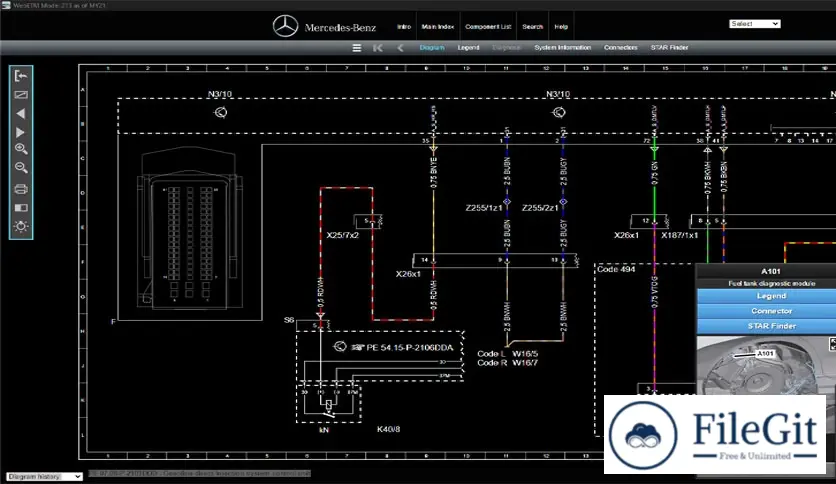This screenshot has height=484, width=836.
Task: Click the X187/1x1 connector label
Action: point(679,235)
